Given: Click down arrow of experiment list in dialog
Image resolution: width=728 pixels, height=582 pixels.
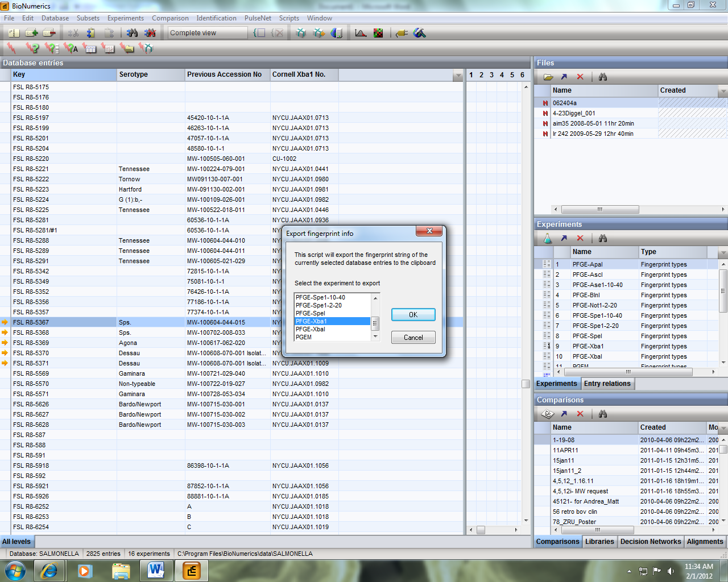Looking at the screenshot, I should pyautogui.click(x=375, y=336).
